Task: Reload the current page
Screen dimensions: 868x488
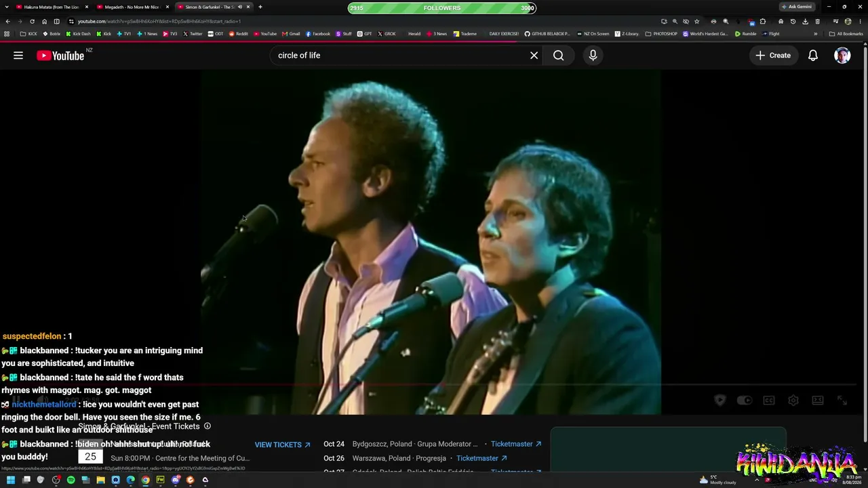Action: pyautogui.click(x=32, y=21)
